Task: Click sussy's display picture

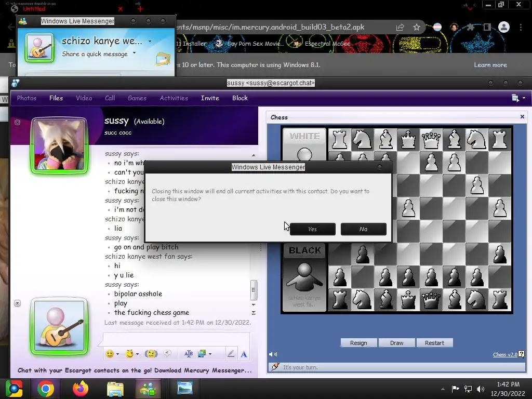Action: [x=59, y=145]
